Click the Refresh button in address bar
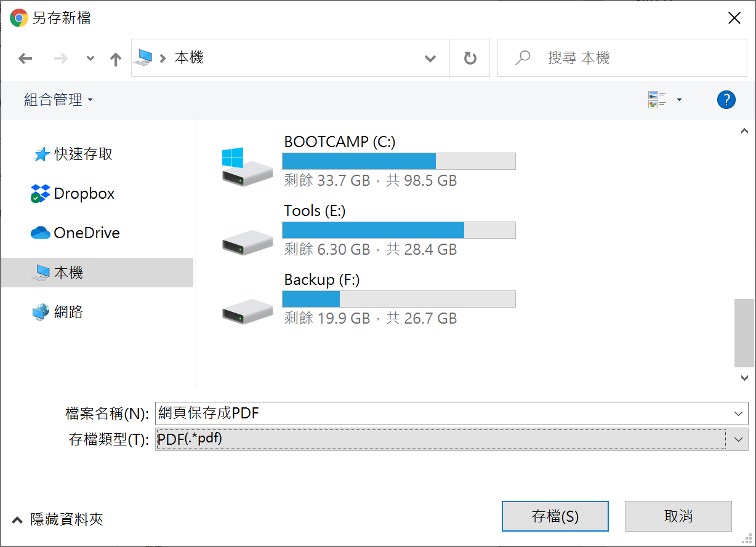This screenshot has width=756, height=547. pos(470,58)
